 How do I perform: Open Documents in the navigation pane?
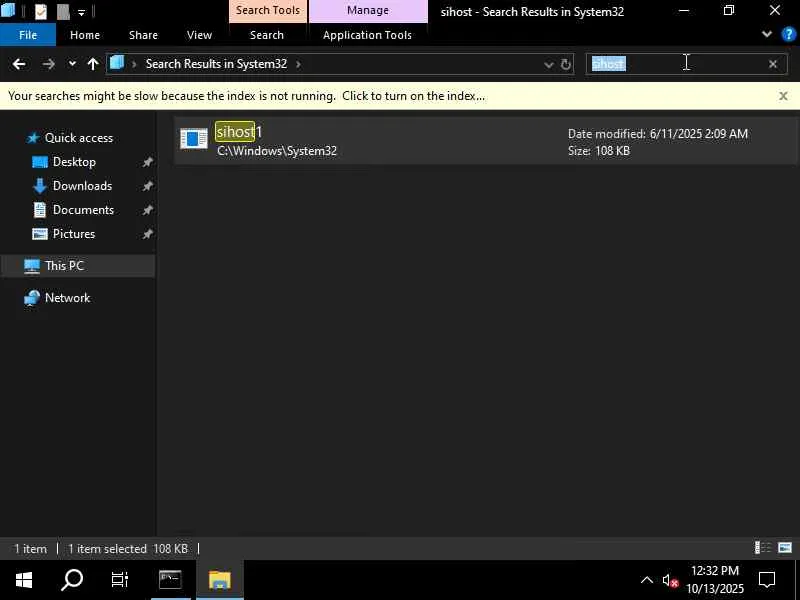pyautogui.click(x=83, y=210)
